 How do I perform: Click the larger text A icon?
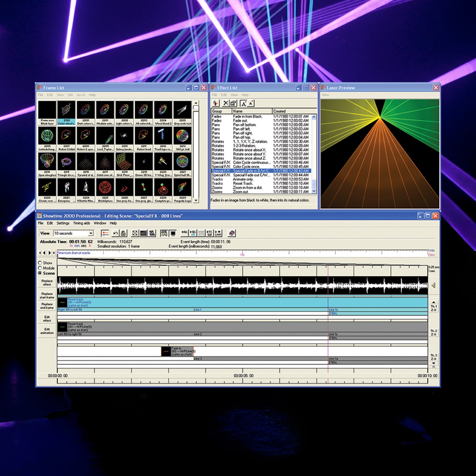243,103
